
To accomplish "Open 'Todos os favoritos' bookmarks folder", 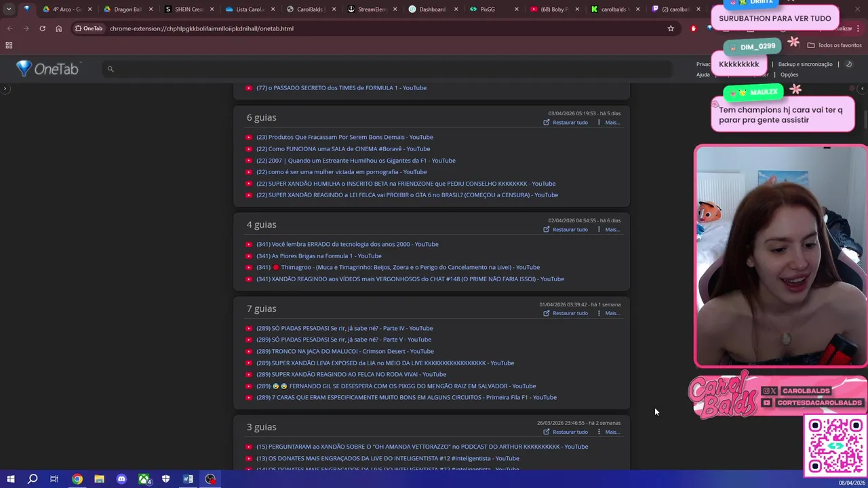I will coord(835,45).
